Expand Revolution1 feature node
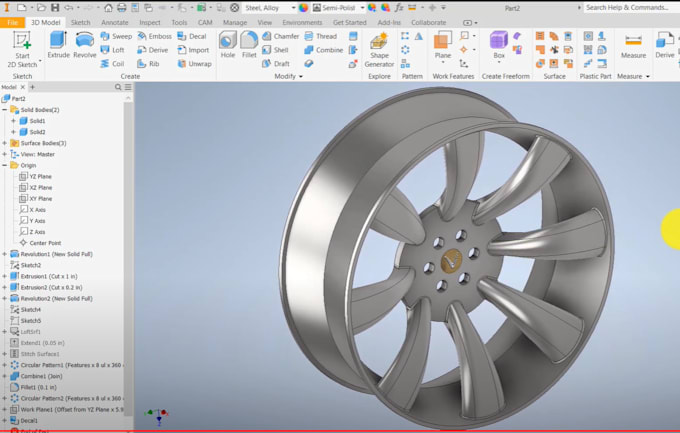This screenshot has width=680, height=433. (x=5, y=254)
